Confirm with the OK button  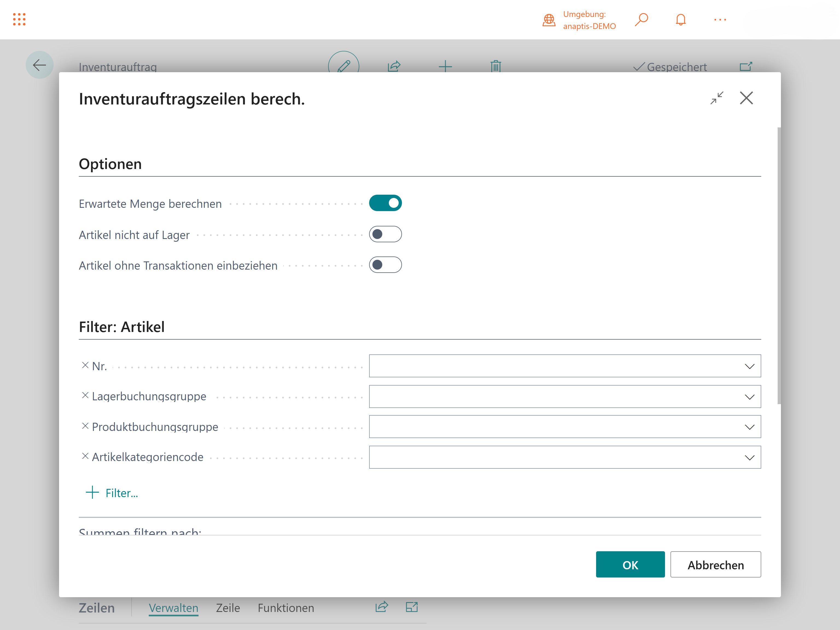point(630,565)
